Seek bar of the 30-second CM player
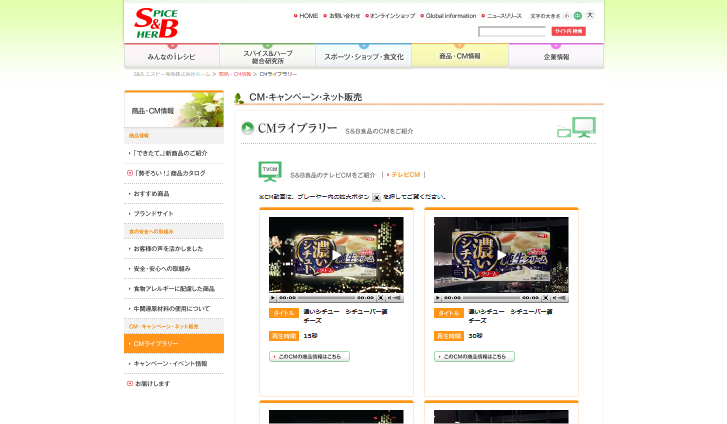 [492, 298]
